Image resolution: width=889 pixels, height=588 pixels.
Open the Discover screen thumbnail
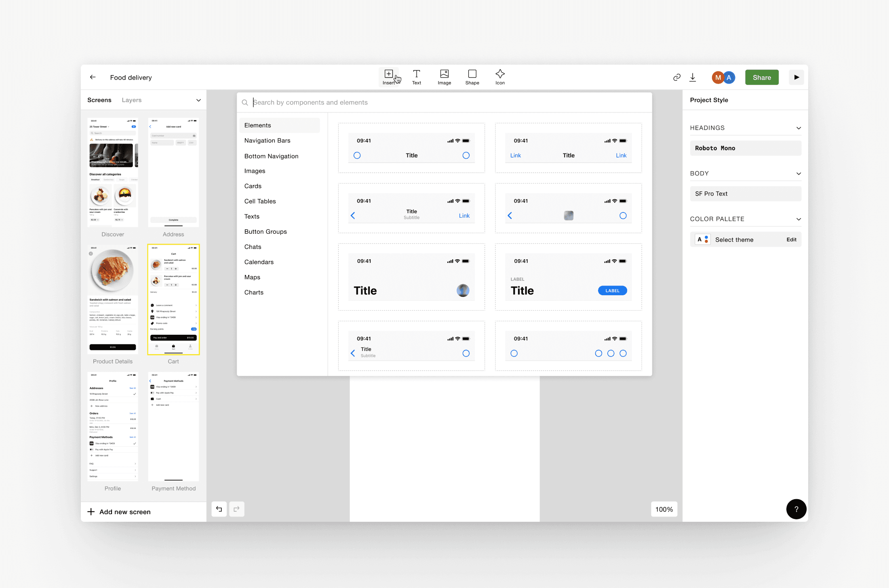(113, 172)
